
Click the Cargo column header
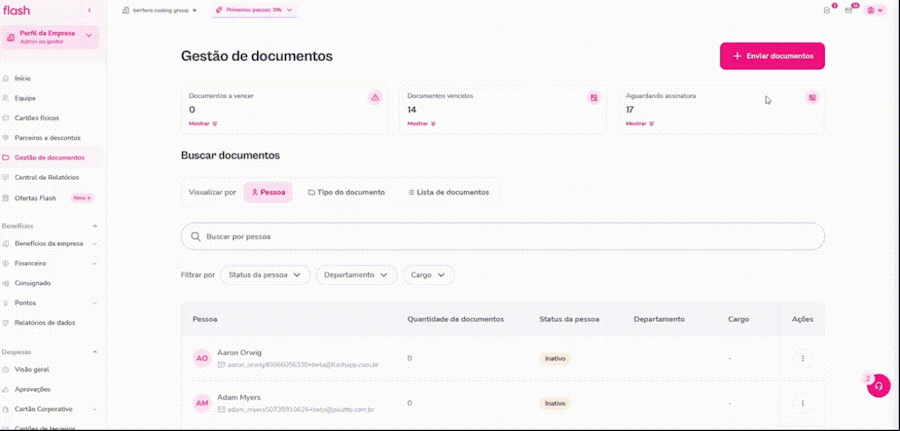tap(738, 319)
